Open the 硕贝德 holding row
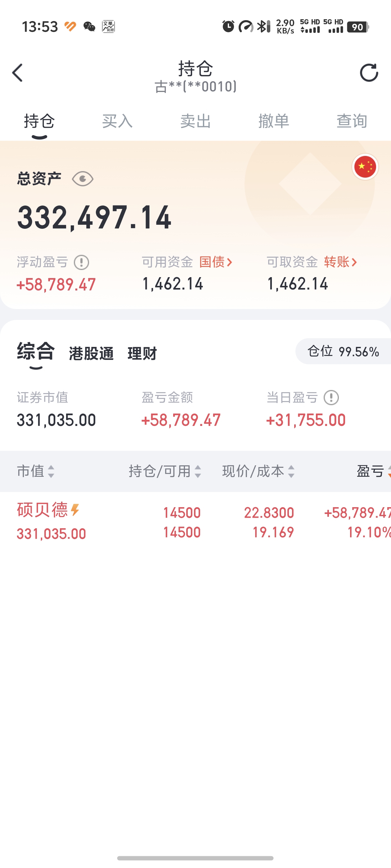391x868 pixels. pos(196,522)
